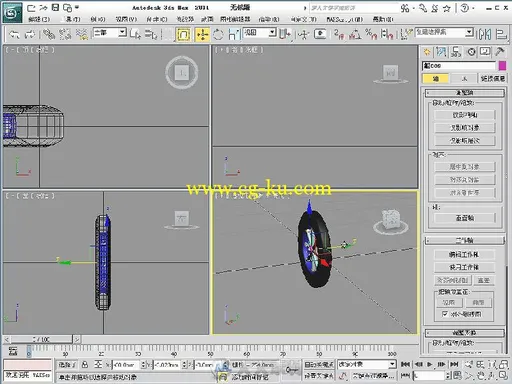Screen dimensions: 512x384
Task: Toggle the Angle Snap icon
Action: coord(355,34)
